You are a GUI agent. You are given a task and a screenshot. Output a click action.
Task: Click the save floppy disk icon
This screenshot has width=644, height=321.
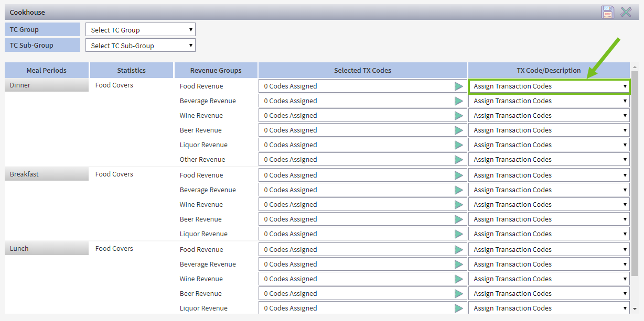pos(607,12)
